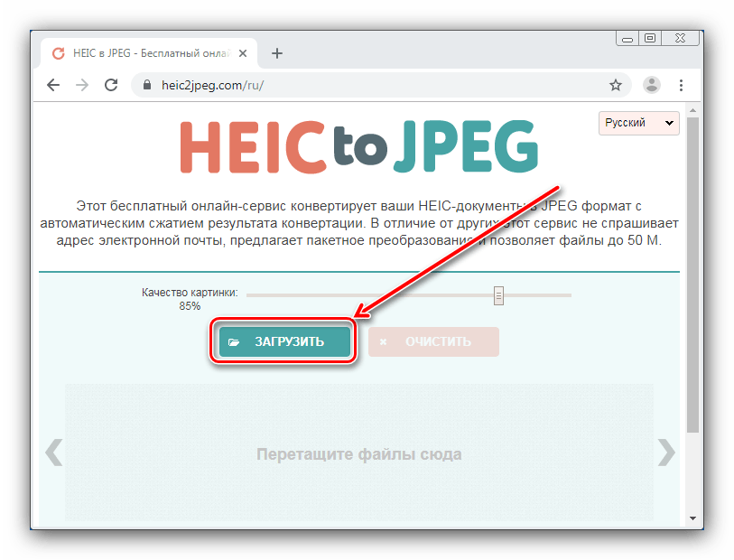The height and width of the screenshot is (560, 734).
Task: Close the HEIC в JPEG tab
Action: [x=243, y=53]
